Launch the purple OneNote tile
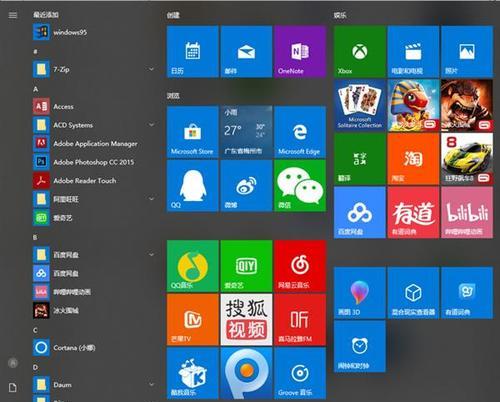This screenshot has width=500, height=402. tap(300, 51)
